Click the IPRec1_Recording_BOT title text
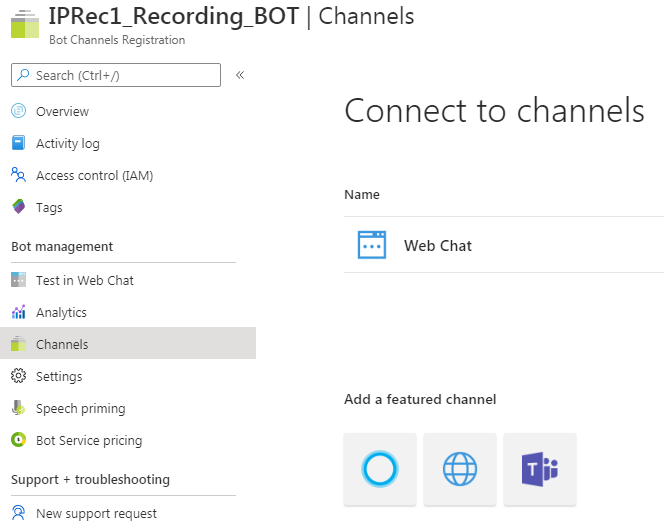664x530 pixels. point(174,16)
